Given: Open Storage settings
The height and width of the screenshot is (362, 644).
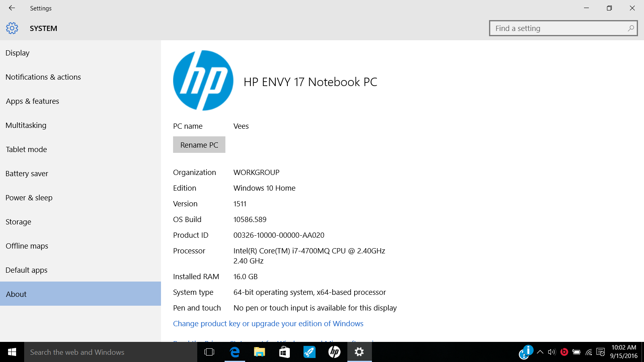Looking at the screenshot, I should (80, 222).
